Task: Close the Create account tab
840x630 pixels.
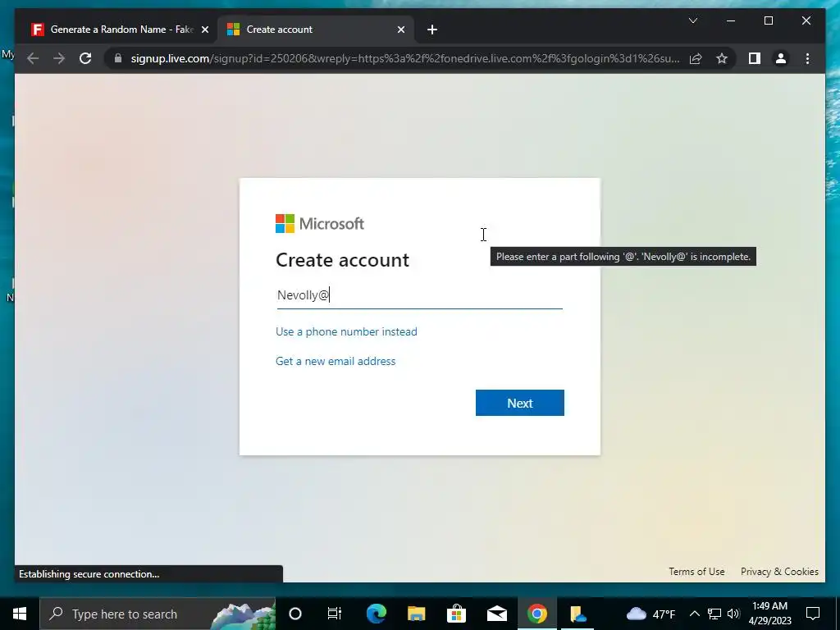Action: coord(400,30)
